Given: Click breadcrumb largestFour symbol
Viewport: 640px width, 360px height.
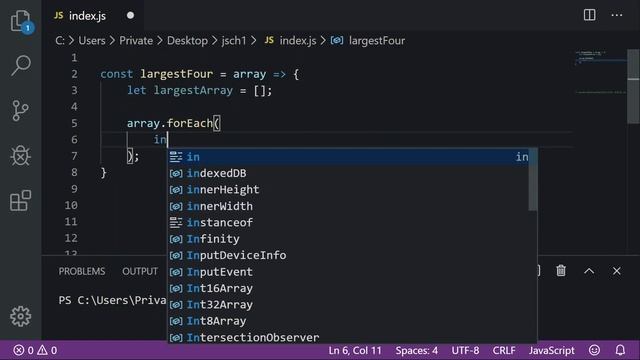Looking at the screenshot, I should pyautogui.click(x=368, y=40).
